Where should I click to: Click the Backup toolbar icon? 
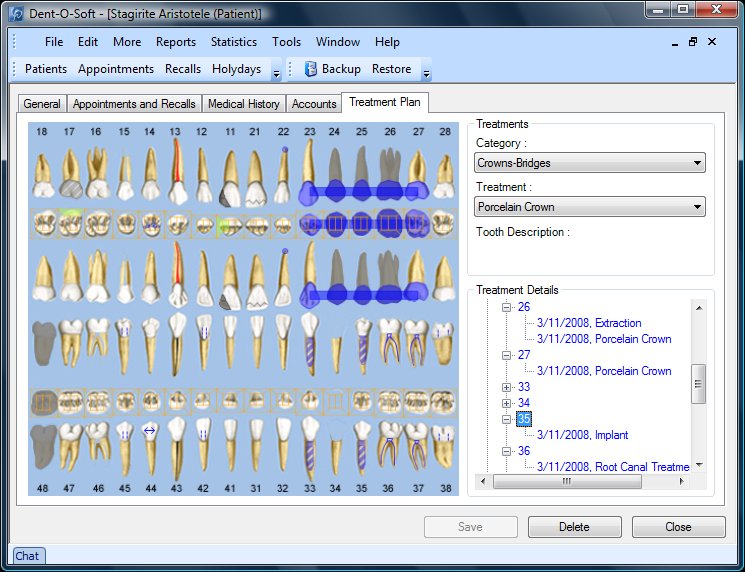(x=310, y=69)
